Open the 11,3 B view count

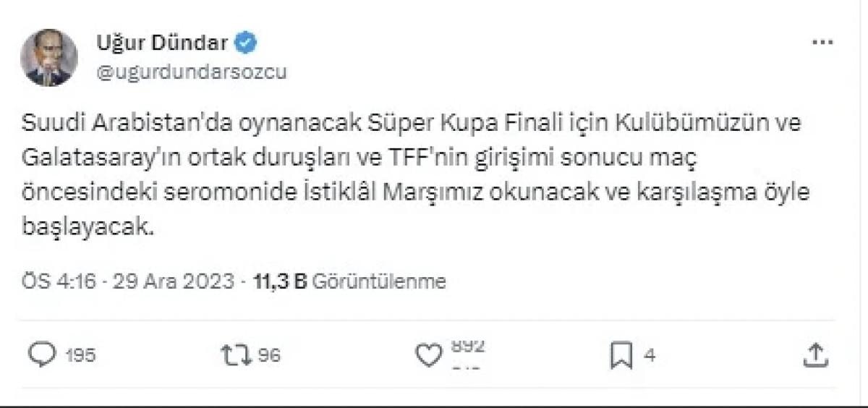[281, 281]
